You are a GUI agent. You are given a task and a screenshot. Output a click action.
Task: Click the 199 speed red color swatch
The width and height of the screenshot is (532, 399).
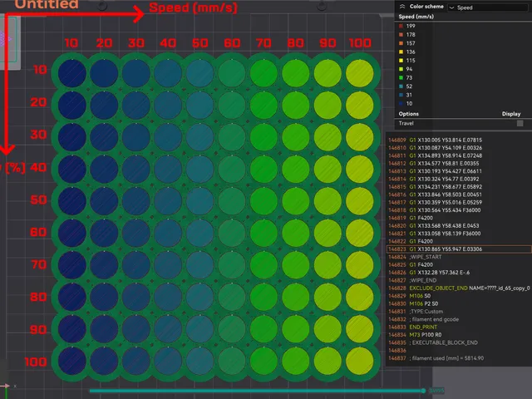(401, 26)
